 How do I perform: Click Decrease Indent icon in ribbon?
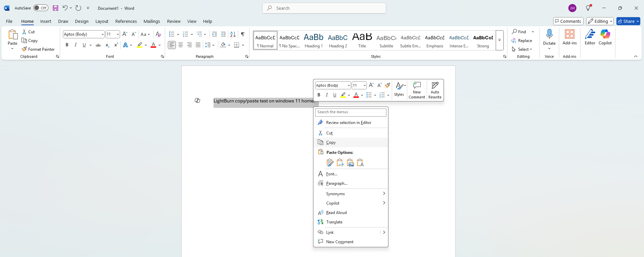coord(215,34)
